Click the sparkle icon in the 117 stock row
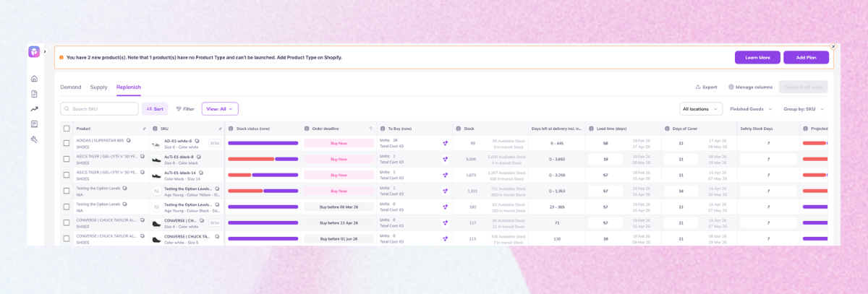868x294 pixels. [446, 222]
